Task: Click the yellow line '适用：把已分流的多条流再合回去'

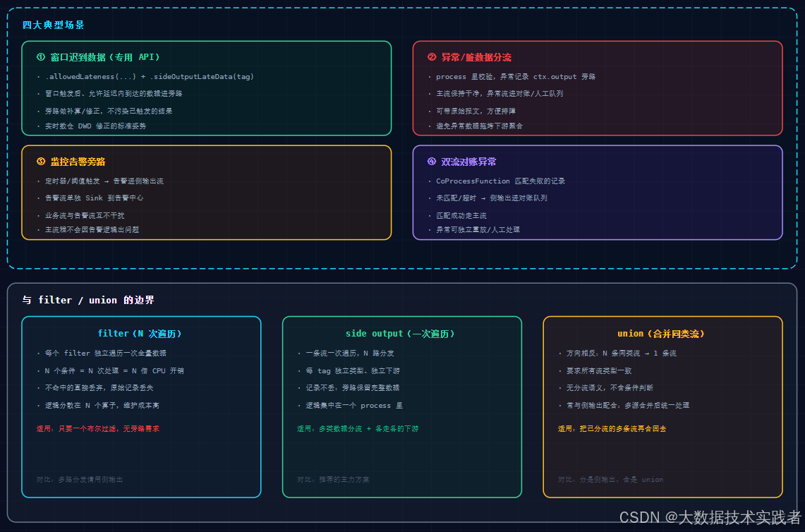Action: [612, 428]
